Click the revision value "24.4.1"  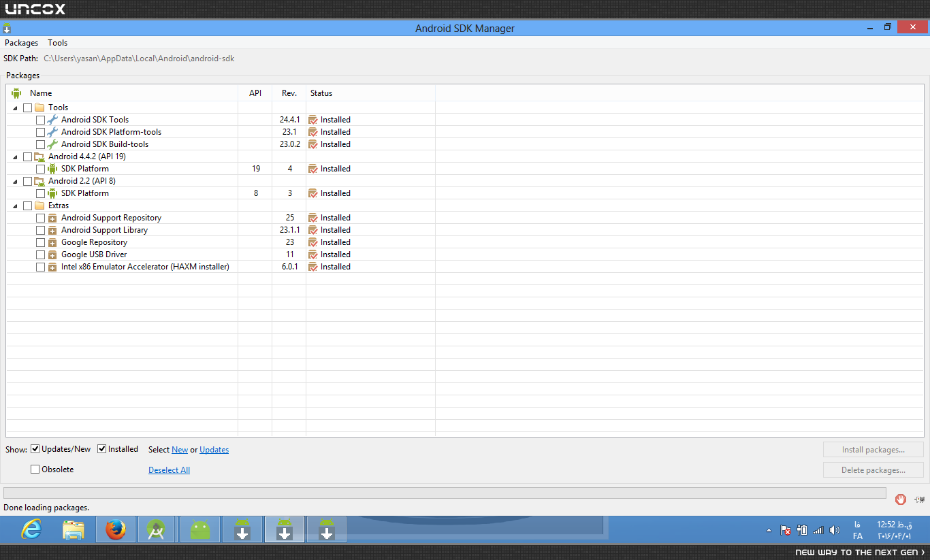(x=290, y=120)
